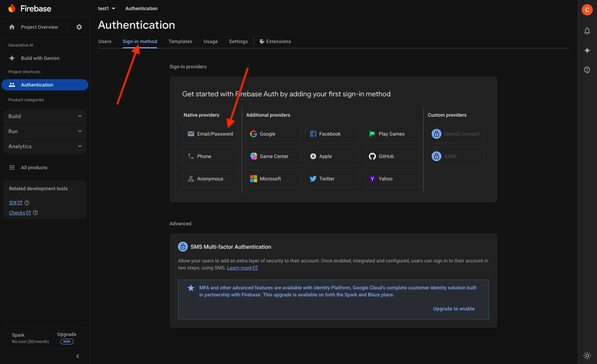Viewport: 597px width, 364px height.
Task: Collapse sidebar with chevron arrow
Action: click(x=78, y=356)
